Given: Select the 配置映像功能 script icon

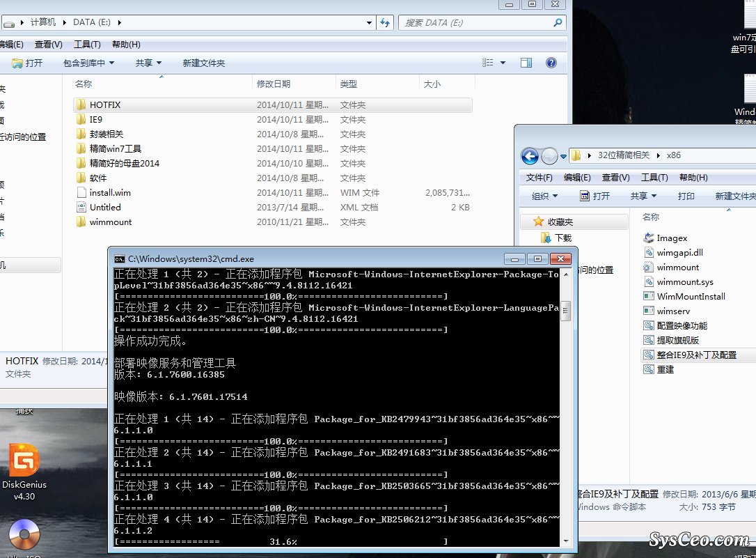Looking at the screenshot, I should point(649,325).
